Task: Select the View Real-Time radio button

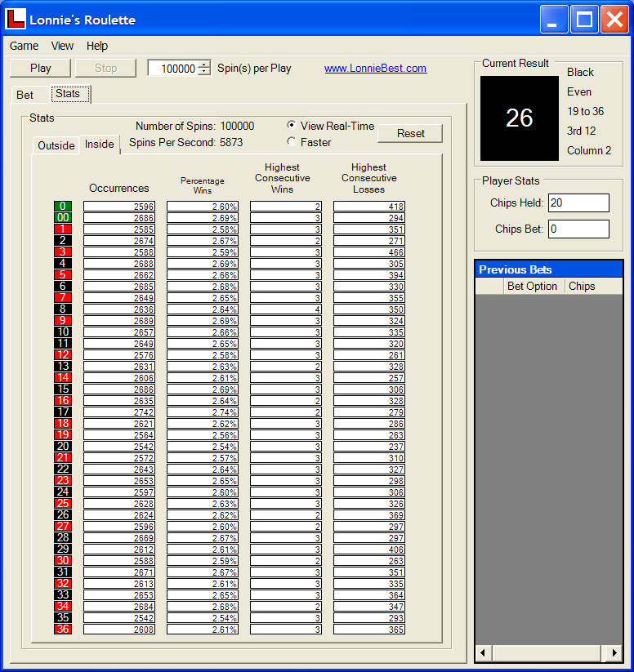Action: [292, 126]
